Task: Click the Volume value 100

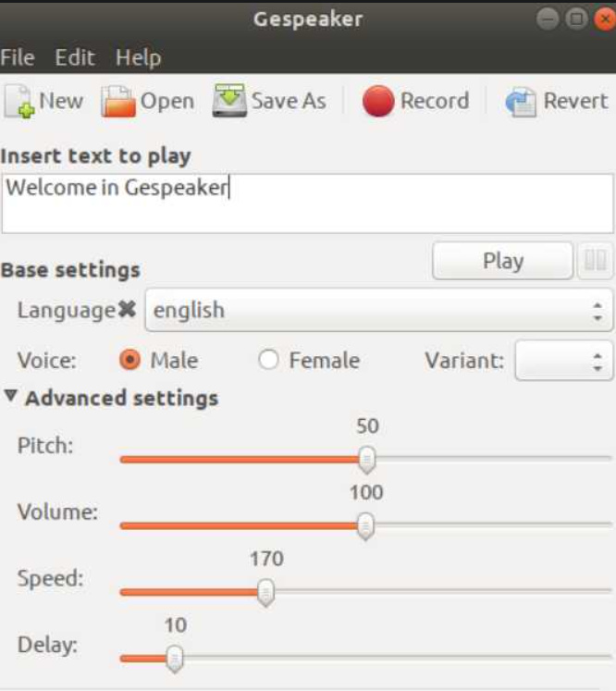Action: [x=366, y=492]
